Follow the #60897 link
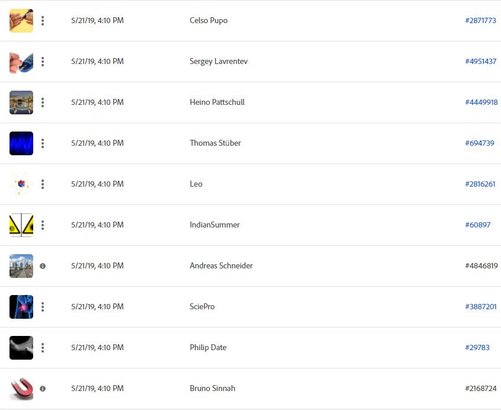This screenshot has height=410, width=501. 478,225
